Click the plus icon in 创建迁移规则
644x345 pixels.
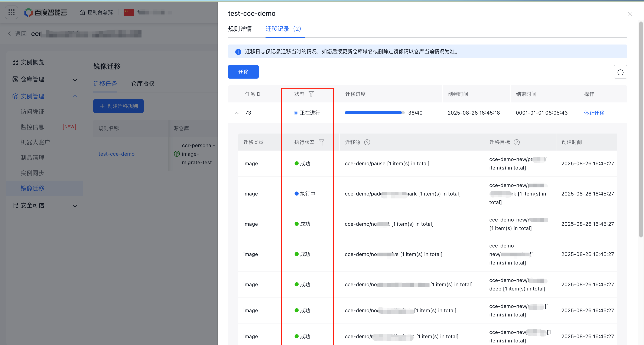(x=102, y=106)
